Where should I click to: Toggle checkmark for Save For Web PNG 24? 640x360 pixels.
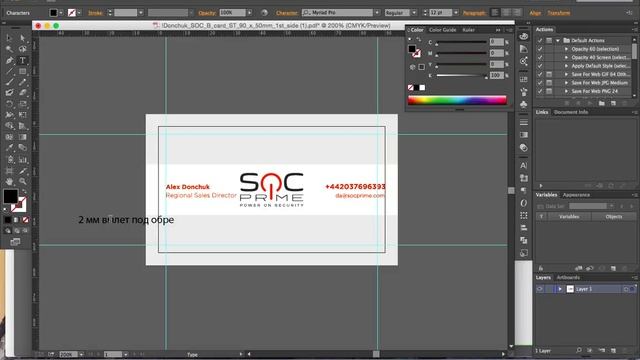tap(540, 91)
